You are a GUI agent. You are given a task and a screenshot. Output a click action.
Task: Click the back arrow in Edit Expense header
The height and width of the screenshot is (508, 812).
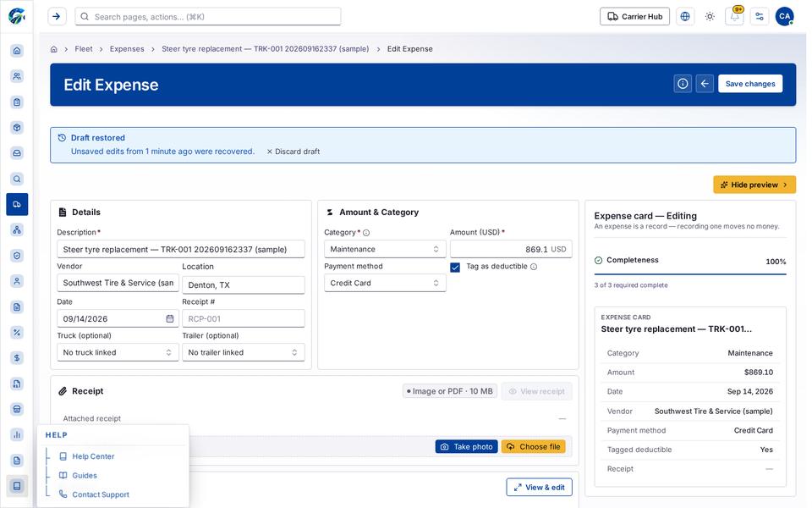[705, 84]
